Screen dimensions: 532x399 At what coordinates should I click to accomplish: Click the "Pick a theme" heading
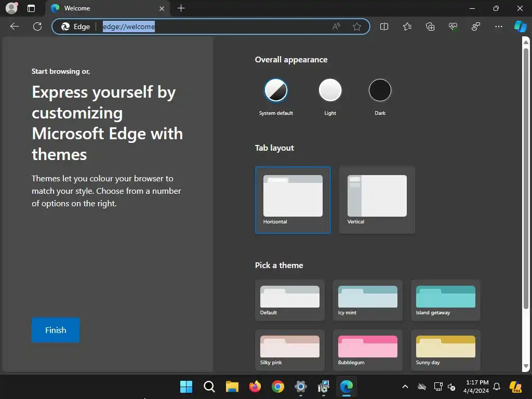(279, 265)
